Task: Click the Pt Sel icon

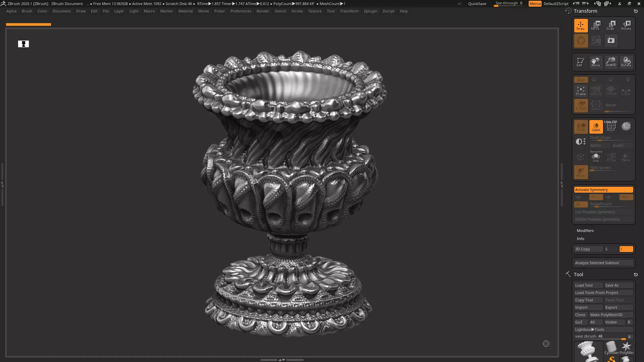Action: (611, 157)
